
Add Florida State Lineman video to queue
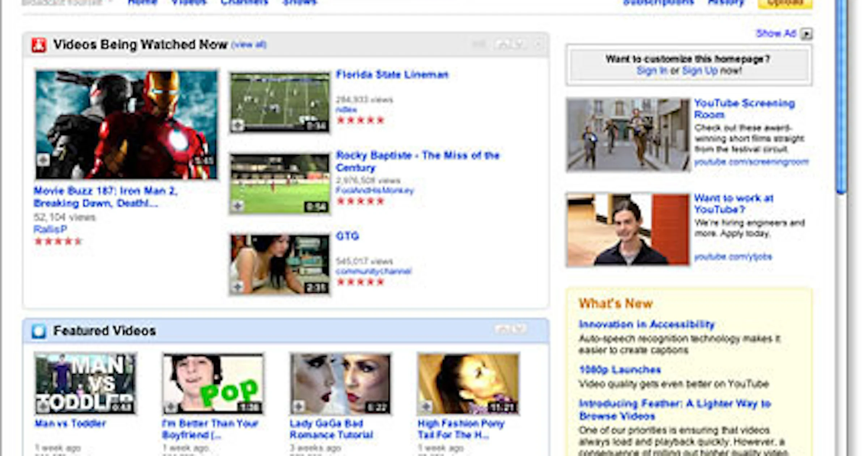coord(238,125)
